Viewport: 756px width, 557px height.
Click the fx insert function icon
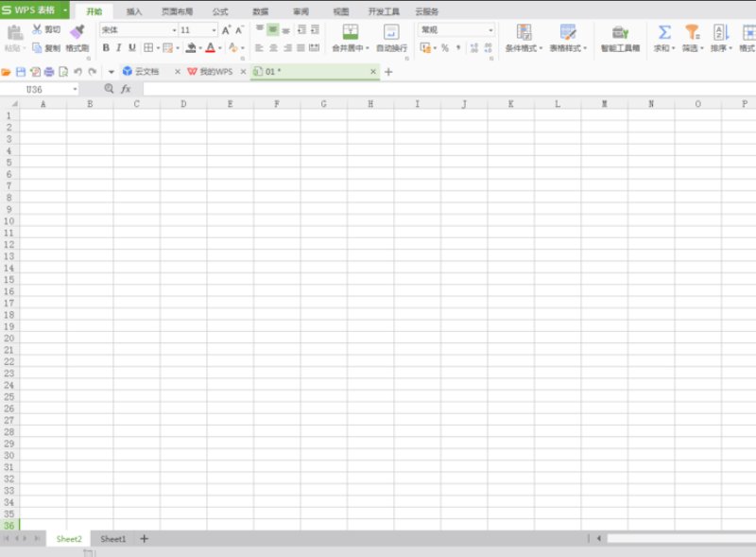(x=126, y=89)
